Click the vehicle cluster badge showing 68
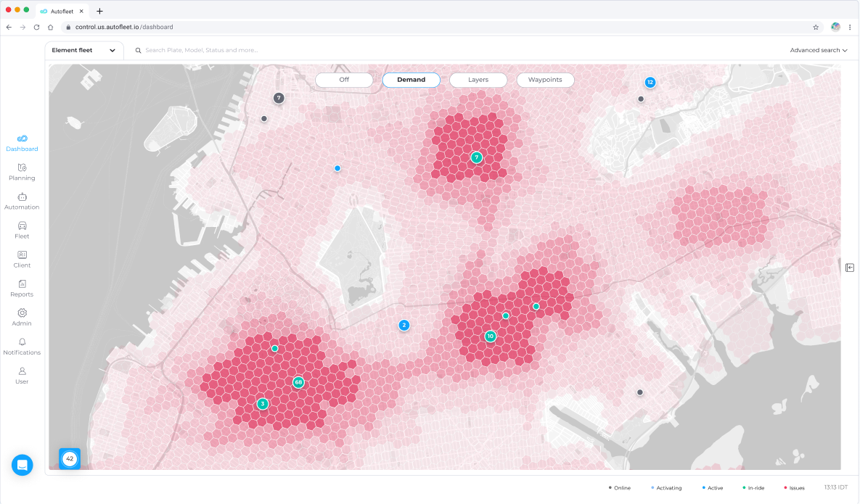The image size is (860, 504). 298,381
